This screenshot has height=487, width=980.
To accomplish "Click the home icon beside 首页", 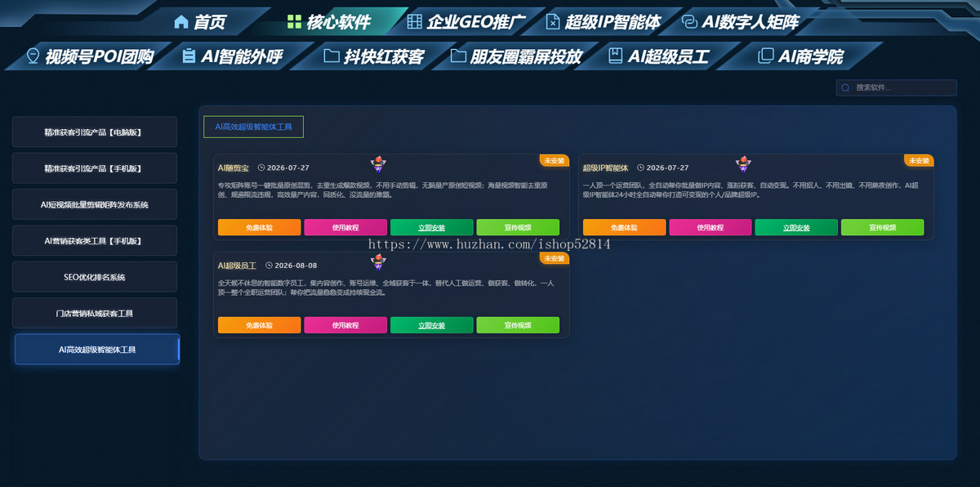I will coord(181,22).
